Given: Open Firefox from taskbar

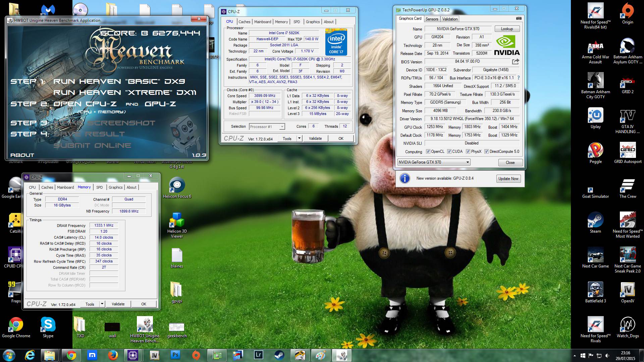Looking at the screenshot, I should (113, 355).
